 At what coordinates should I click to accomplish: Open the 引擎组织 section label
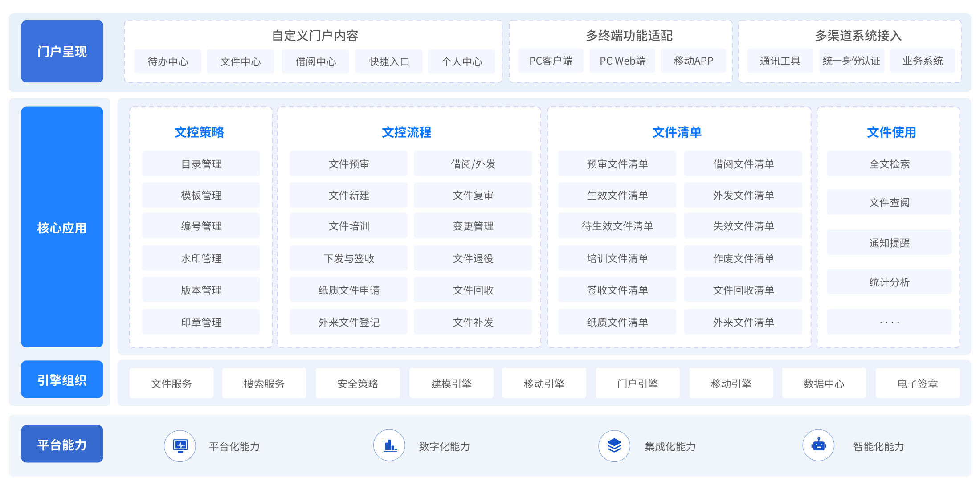[x=62, y=380]
